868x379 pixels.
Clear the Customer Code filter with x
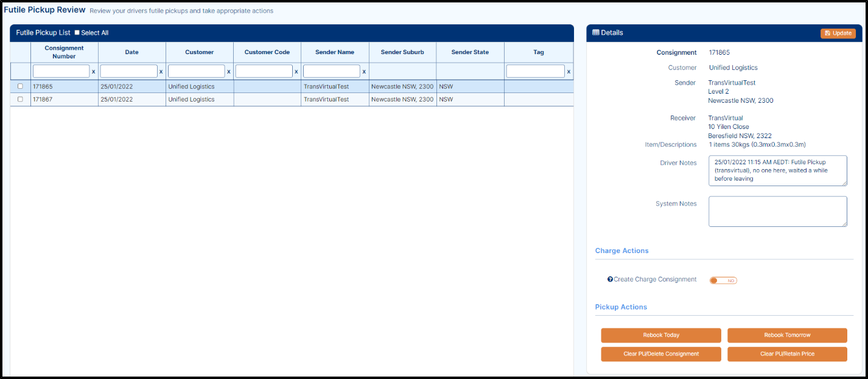click(296, 72)
